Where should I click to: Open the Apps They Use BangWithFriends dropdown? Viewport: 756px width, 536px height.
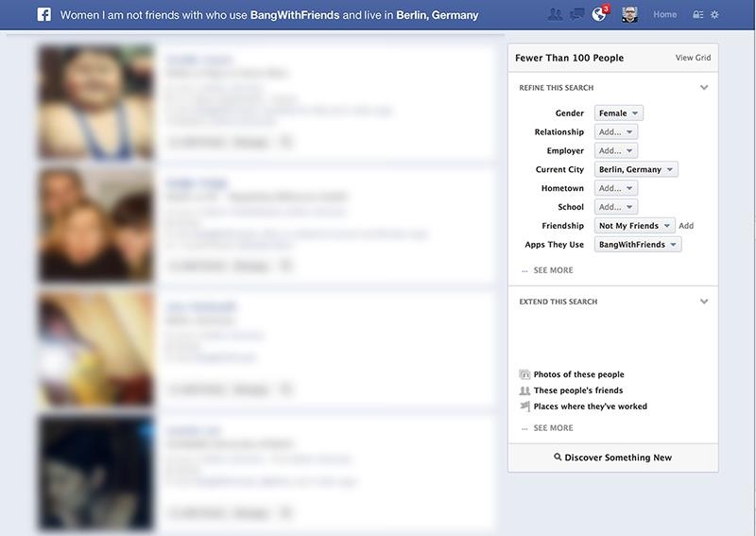click(638, 245)
